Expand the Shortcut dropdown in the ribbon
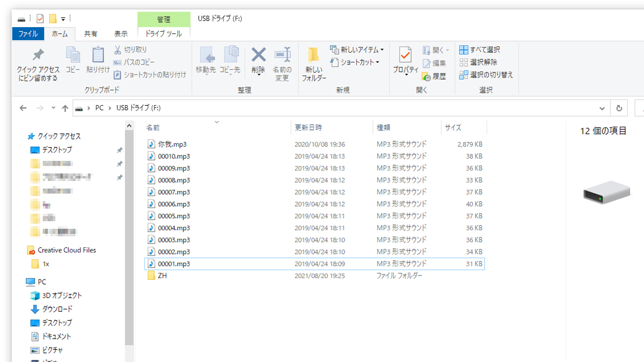This screenshot has width=644, height=362. pyautogui.click(x=355, y=62)
